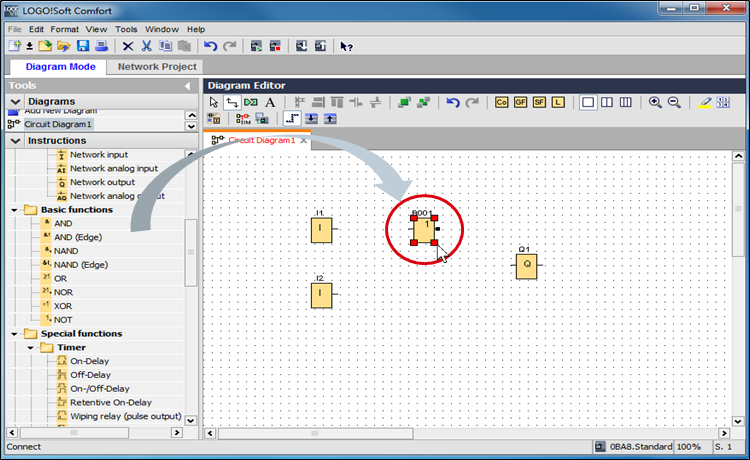The height and width of the screenshot is (460, 750).
Task: Select the text annotation tool
Action: click(x=270, y=102)
